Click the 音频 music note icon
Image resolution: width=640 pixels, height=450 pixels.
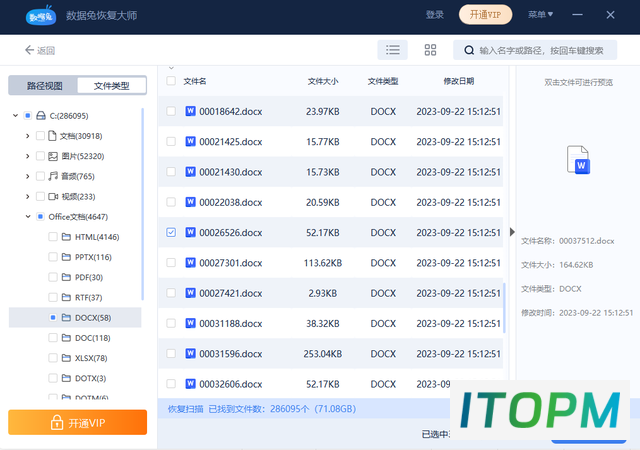click(x=53, y=176)
